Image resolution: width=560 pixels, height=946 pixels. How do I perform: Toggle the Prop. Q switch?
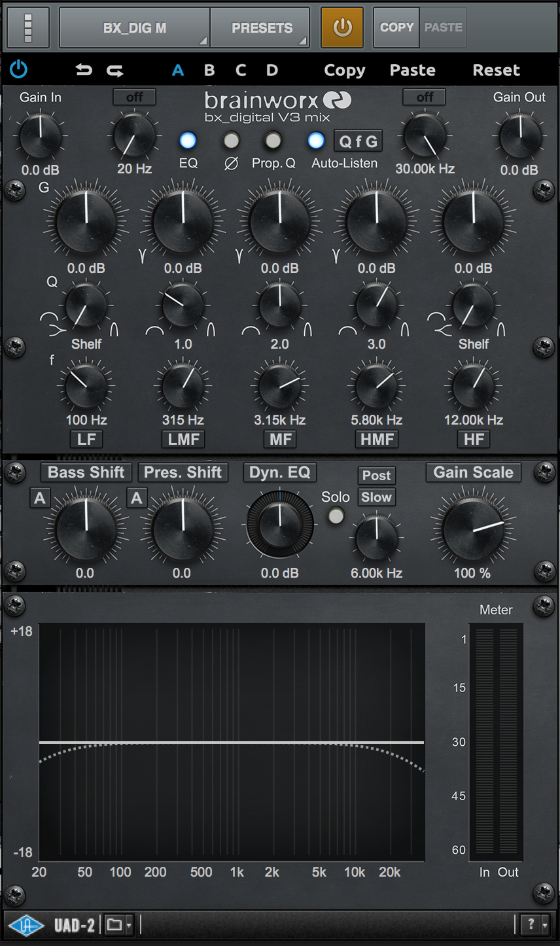pyautogui.click(x=273, y=141)
